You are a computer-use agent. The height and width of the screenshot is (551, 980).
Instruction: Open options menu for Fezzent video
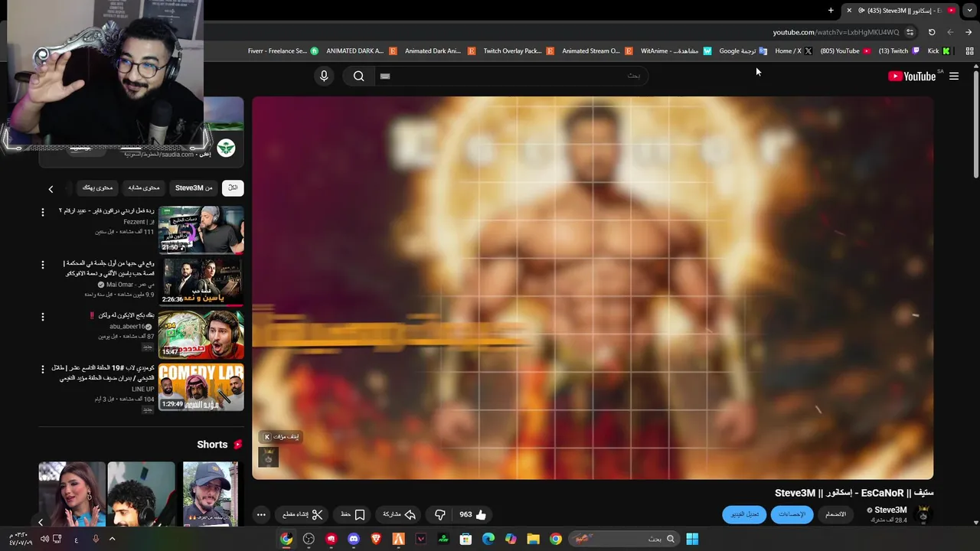point(43,212)
